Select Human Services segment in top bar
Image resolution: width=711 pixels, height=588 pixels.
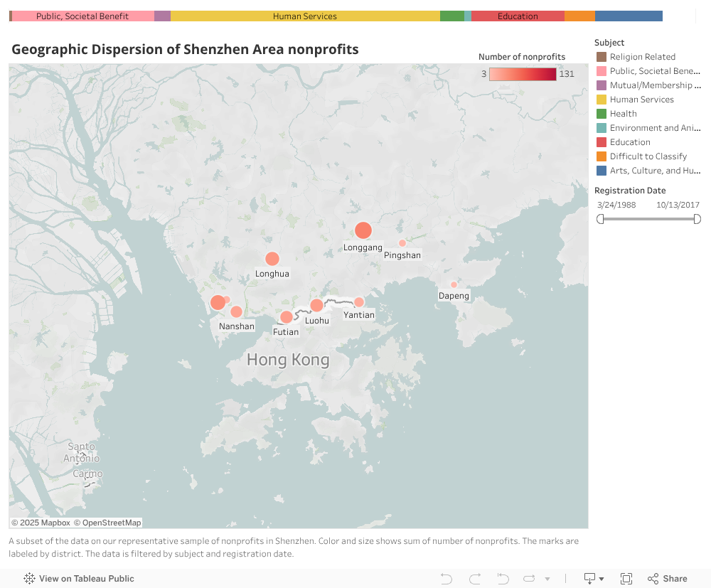305,16
